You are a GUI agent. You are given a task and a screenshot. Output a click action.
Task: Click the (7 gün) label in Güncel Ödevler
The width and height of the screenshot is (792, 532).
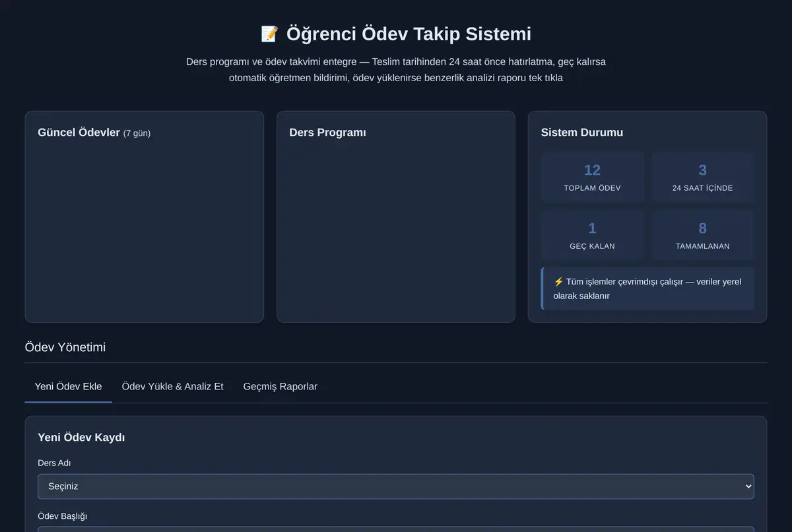[137, 133]
